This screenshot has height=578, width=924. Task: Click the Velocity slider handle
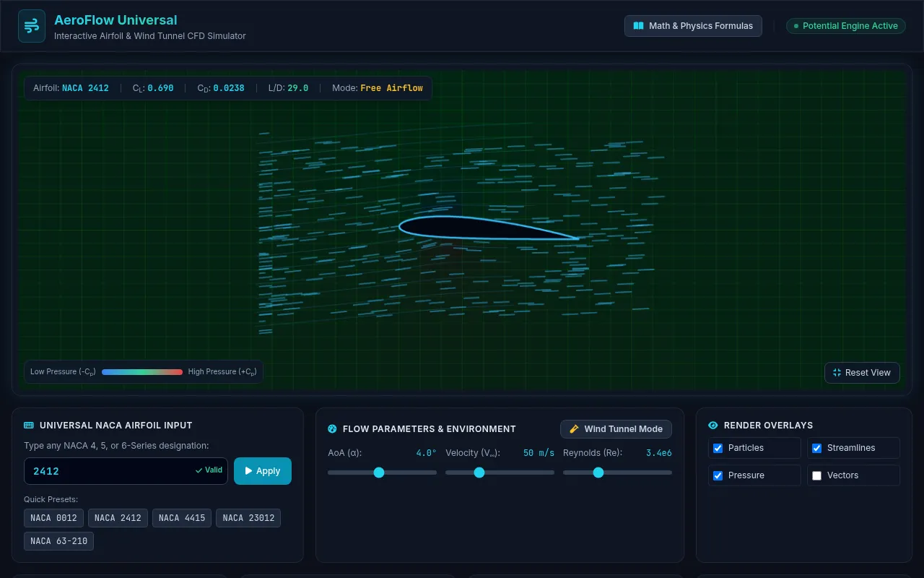click(479, 473)
